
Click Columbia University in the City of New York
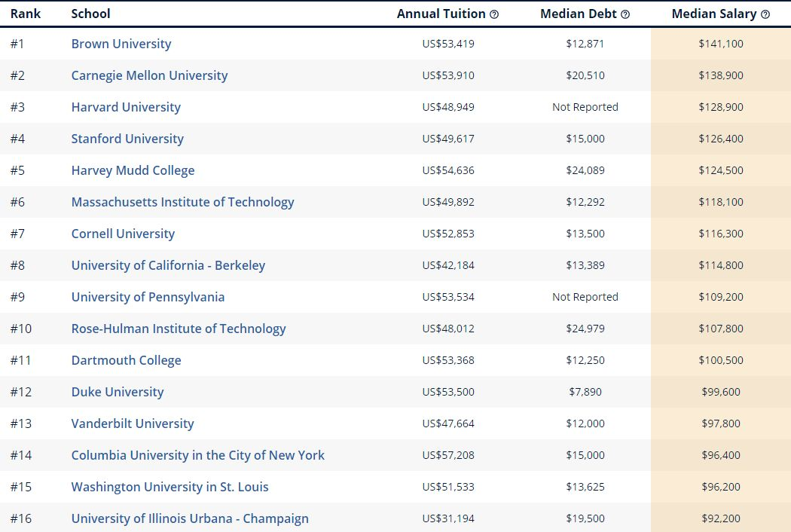198,455
